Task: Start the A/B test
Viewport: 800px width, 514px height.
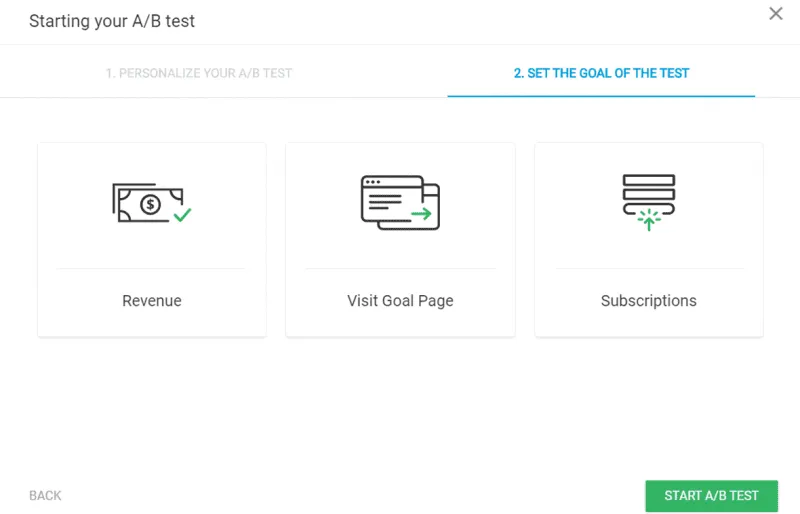Action: tap(711, 496)
